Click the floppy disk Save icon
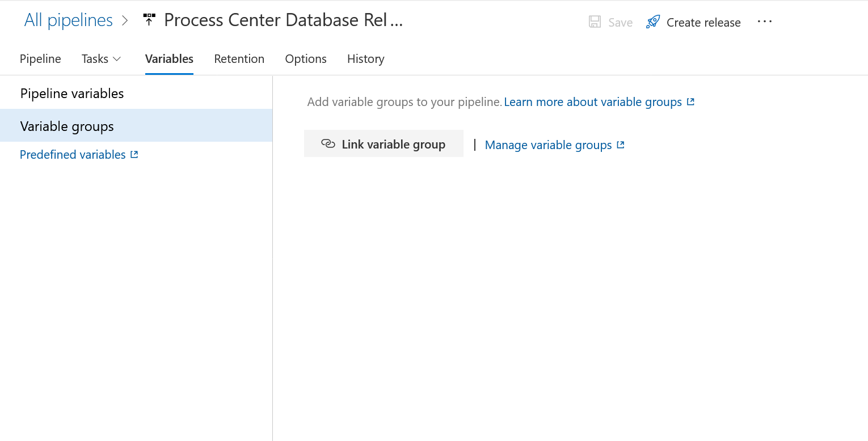The image size is (868, 441). pyautogui.click(x=595, y=22)
